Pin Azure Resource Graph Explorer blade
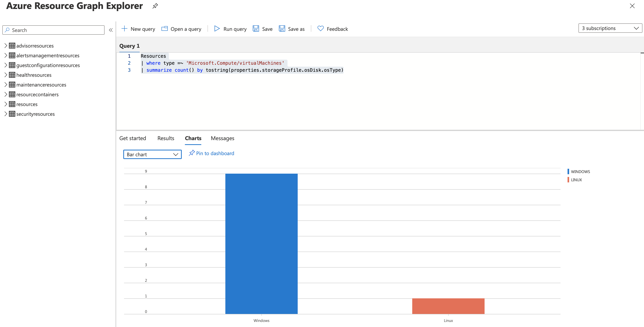Image resolution: width=644 pixels, height=327 pixels. pos(155,6)
